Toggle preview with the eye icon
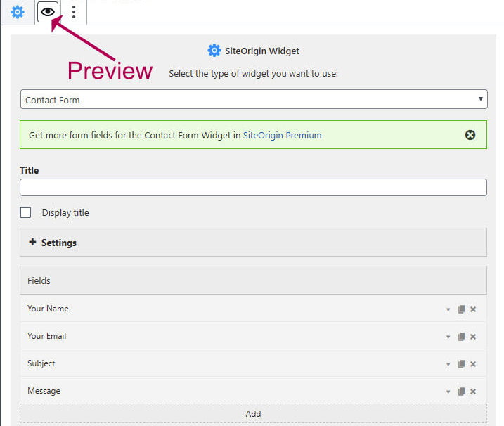Screen dimensions: 504x426 [48, 12]
